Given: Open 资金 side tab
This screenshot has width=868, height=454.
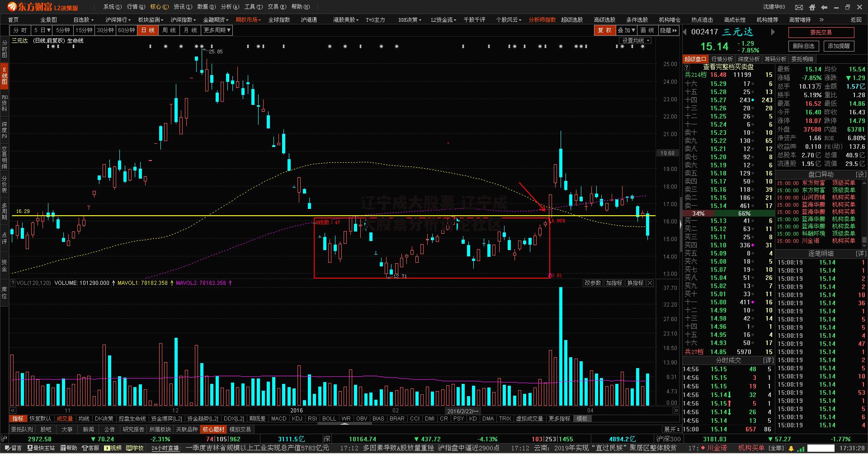Looking at the screenshot, I should pos(4,265).
